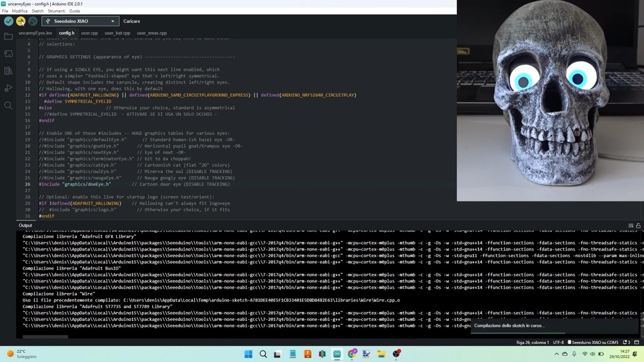
Task: Open the Debug sidebar panel icon
Action: pyautogui.click(x=8, y=88)
